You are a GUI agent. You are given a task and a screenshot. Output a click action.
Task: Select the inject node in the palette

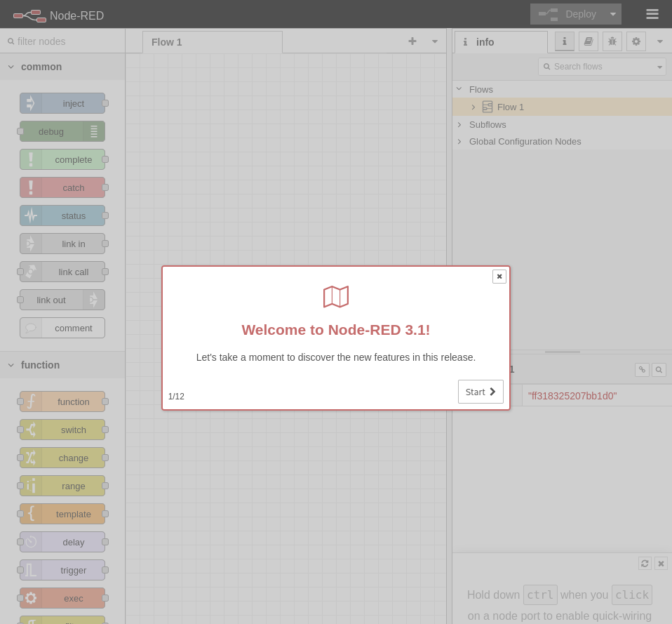point(62,103)
